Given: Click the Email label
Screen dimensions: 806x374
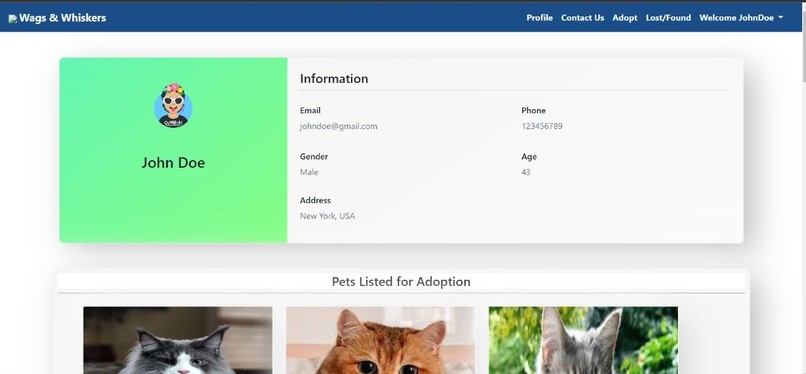Looking at the screenshot, I should point(310,110).
